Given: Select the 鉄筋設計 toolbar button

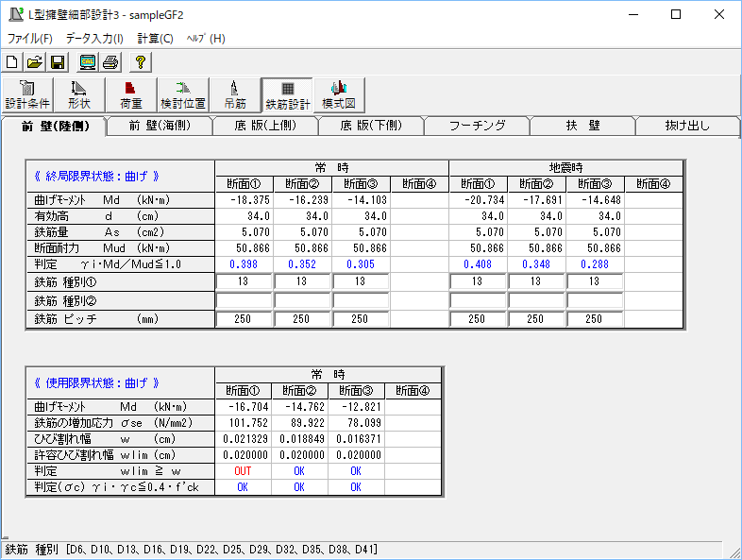Looking at the screenshot, I should click(287, 94).
